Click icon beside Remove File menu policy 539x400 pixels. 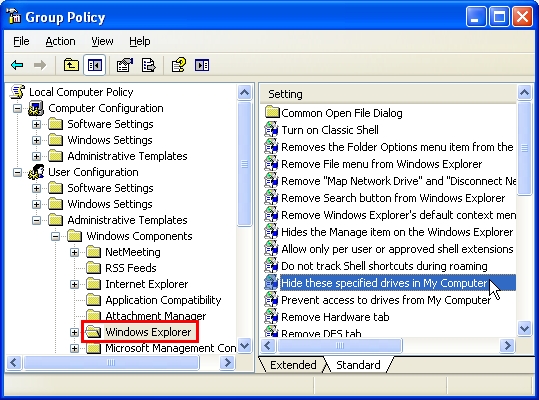click(x=271, y=164)
